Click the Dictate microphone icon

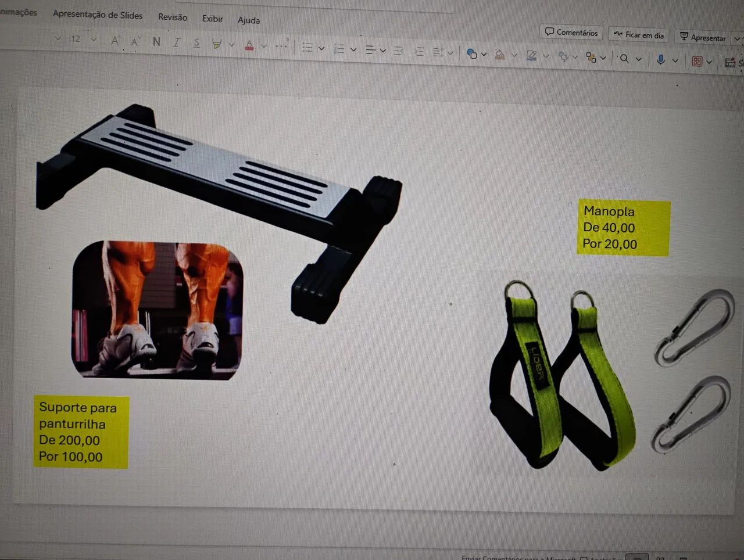pos(660,59)
